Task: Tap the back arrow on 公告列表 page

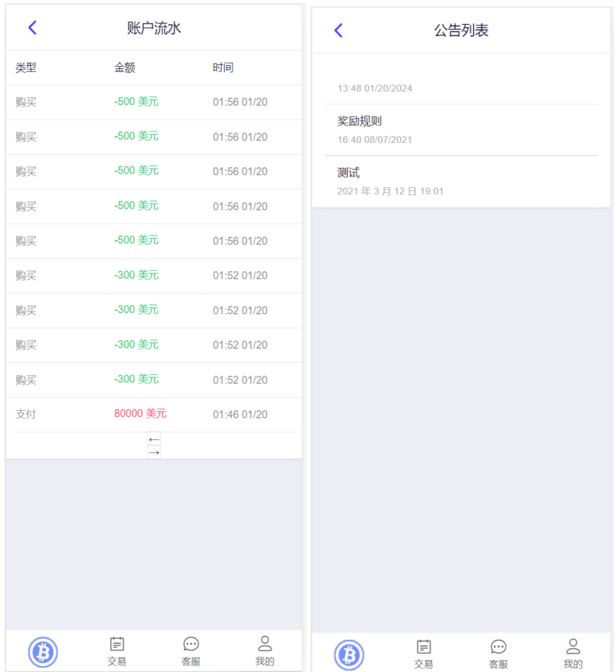Action: pyautogui.click(x=338, y=30)
